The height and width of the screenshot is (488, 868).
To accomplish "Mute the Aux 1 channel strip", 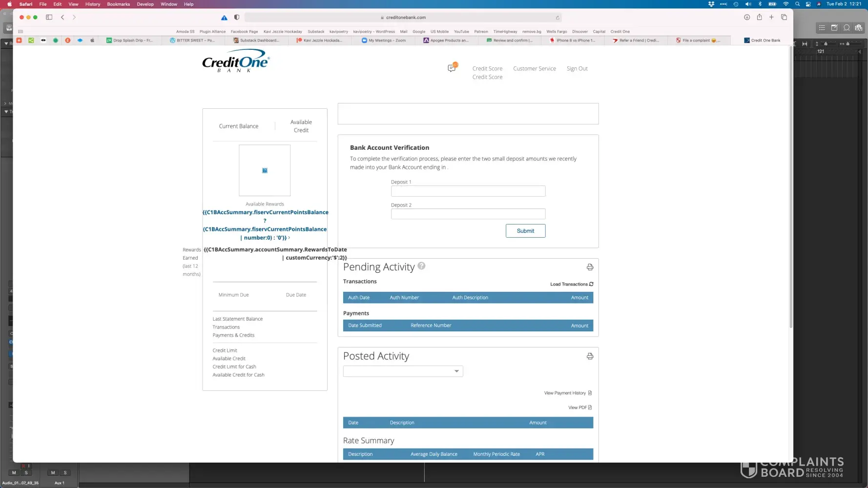I will (x=53, y=472).
